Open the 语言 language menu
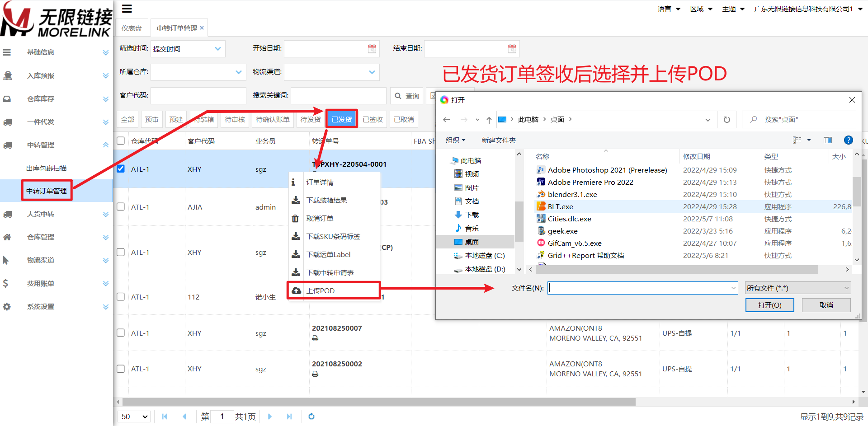Screen dimensions: 868x426 tap(669, 9)
